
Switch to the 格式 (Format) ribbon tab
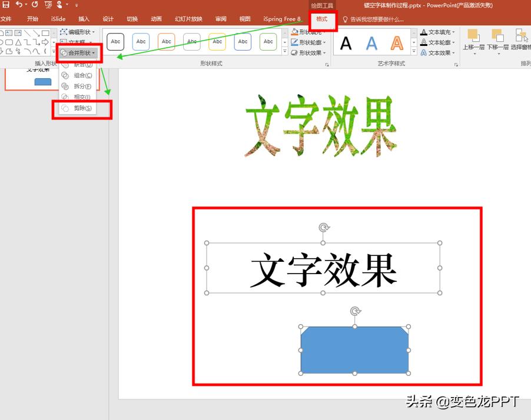pos(323,18)
